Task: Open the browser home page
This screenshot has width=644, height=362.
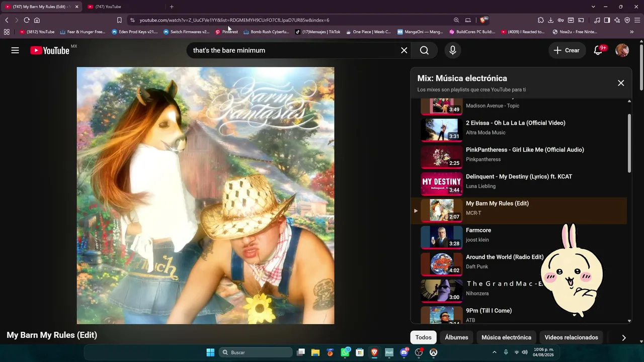Action: point(37,20)
